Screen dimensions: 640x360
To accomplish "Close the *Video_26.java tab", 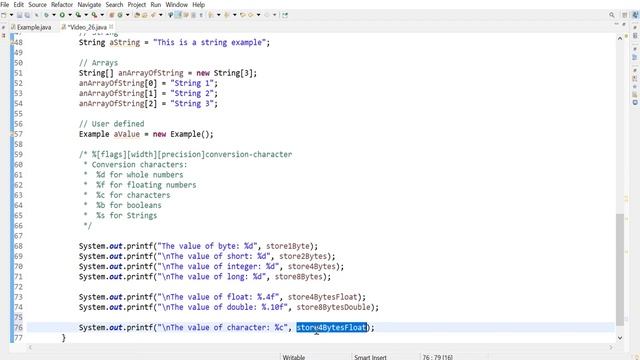I will [x=111, y=27].
